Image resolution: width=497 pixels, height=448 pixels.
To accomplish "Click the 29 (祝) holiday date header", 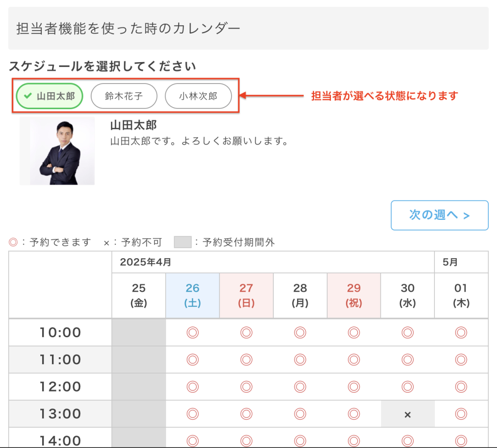I will (x=354, y=295).
